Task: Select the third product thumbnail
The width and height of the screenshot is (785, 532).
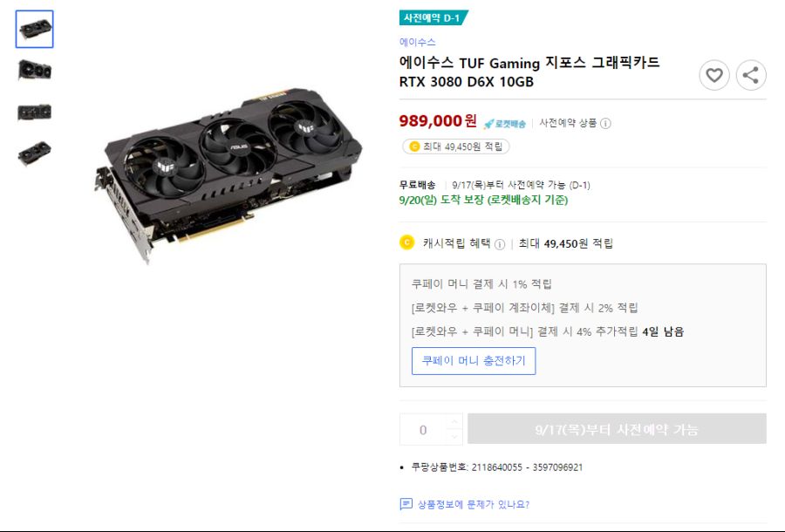Action: point(35,112)
